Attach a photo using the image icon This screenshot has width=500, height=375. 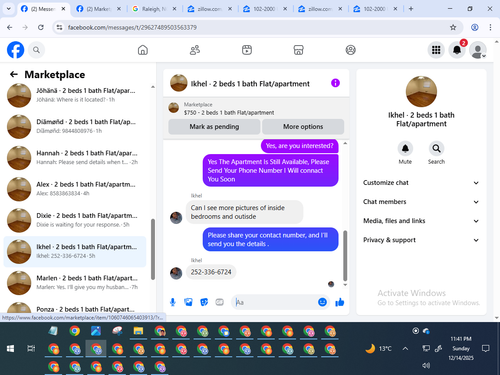coord(188,302)
